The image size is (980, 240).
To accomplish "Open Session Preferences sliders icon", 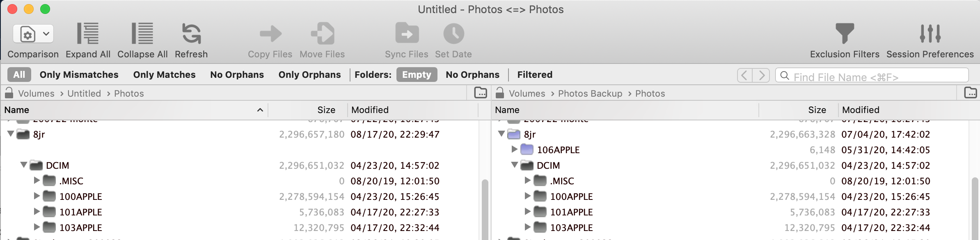I will click(x=930, y=33).
